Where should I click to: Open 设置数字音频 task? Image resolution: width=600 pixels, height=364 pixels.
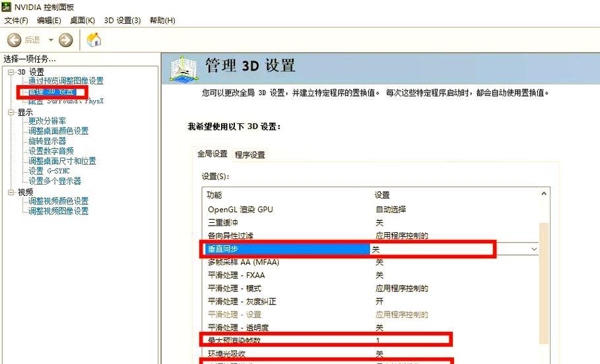click(51, 151)
